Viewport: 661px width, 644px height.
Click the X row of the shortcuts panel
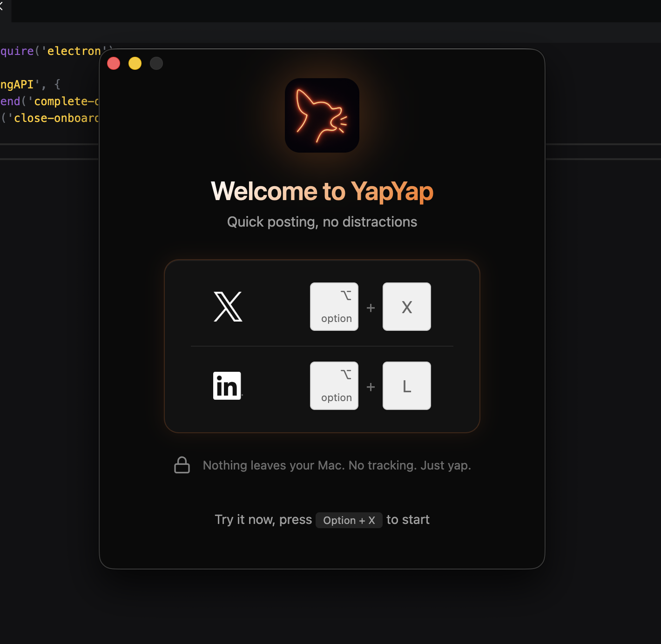click(x=322, y=307)
